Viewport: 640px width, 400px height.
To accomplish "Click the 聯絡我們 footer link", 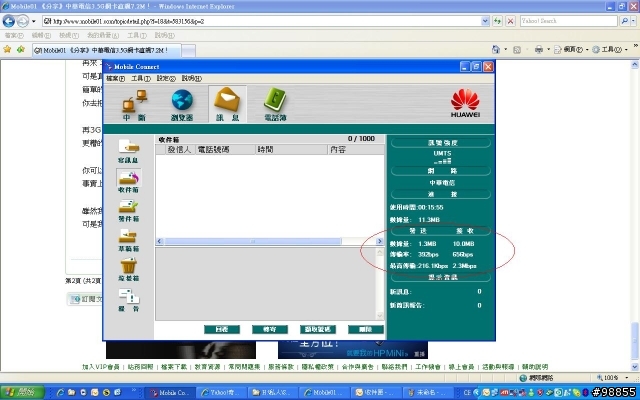I will (394, 367).
